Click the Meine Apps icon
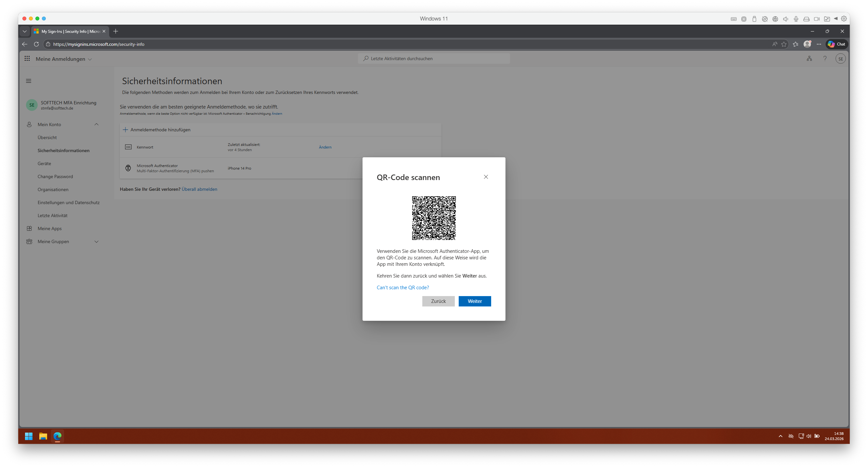This screenshot has height=468, width=868. pyautogui.click(x=29, y=228)
